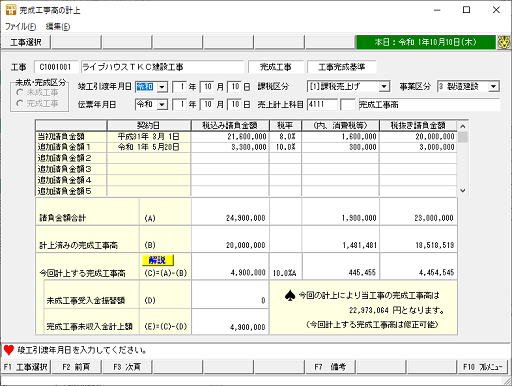Select the 未成工事 radio button

(x=20, y=92)
